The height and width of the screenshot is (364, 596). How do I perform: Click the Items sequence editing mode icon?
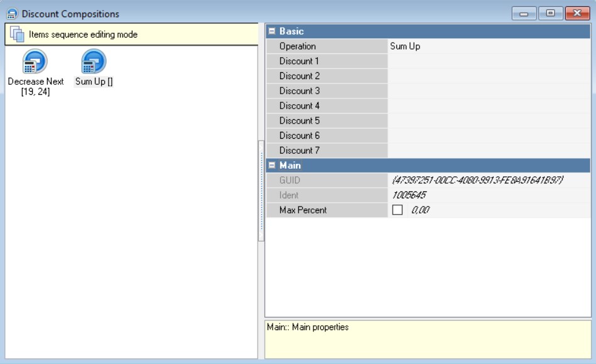pyautogui.click(x=17, y=35)
